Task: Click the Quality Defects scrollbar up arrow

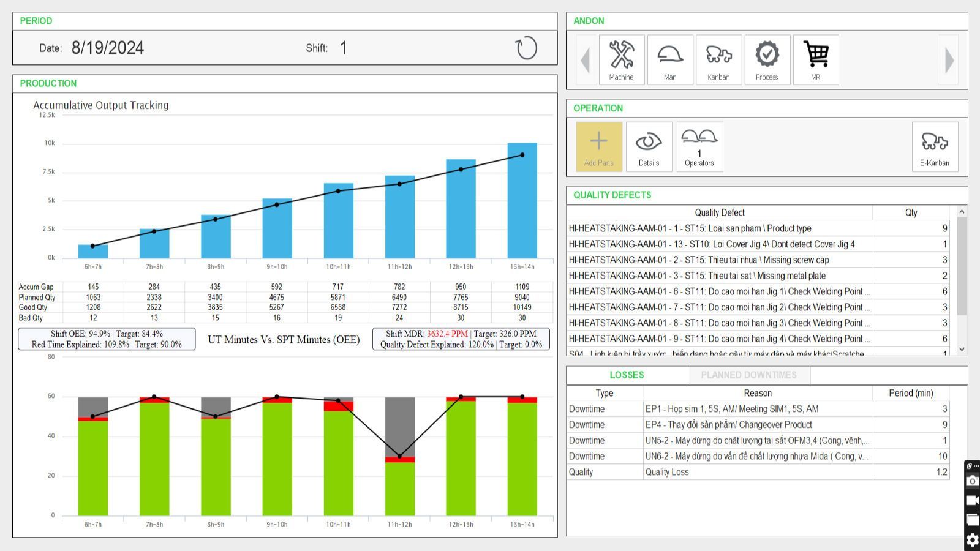Action: click(962, 212)
